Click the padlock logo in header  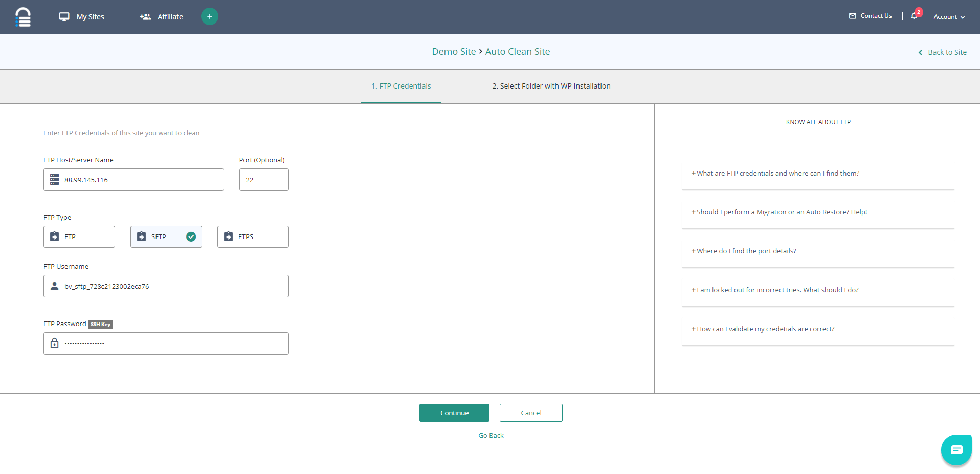(23, 17)
